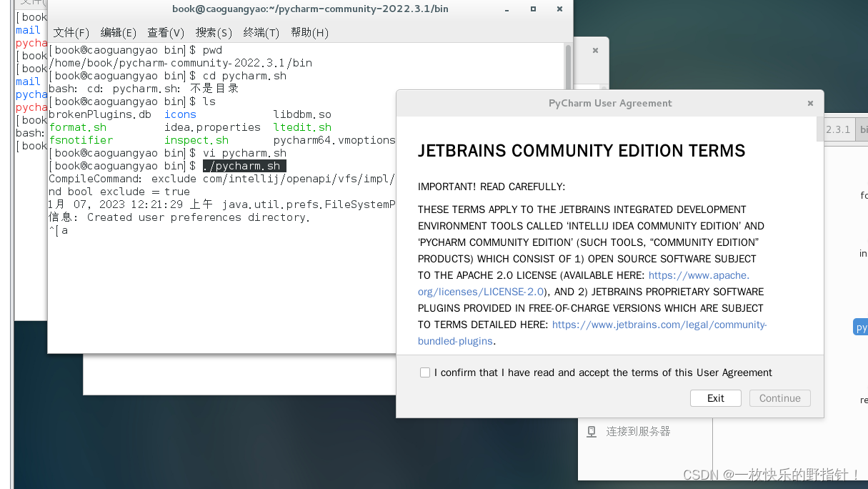Click the terminal title bar text
The height and width of the screenshot is (489, 868).
point(310,9)
